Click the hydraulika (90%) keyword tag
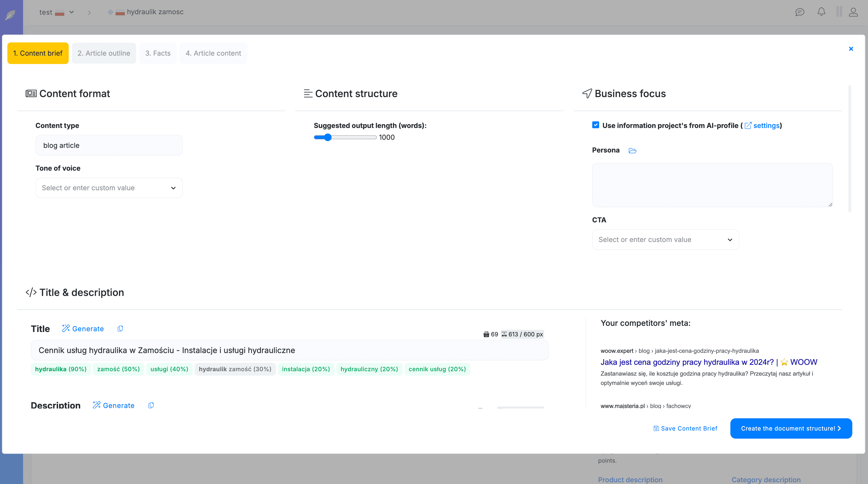Image resolution: width=868 pixels, height=484 pixels. [61, 369]
